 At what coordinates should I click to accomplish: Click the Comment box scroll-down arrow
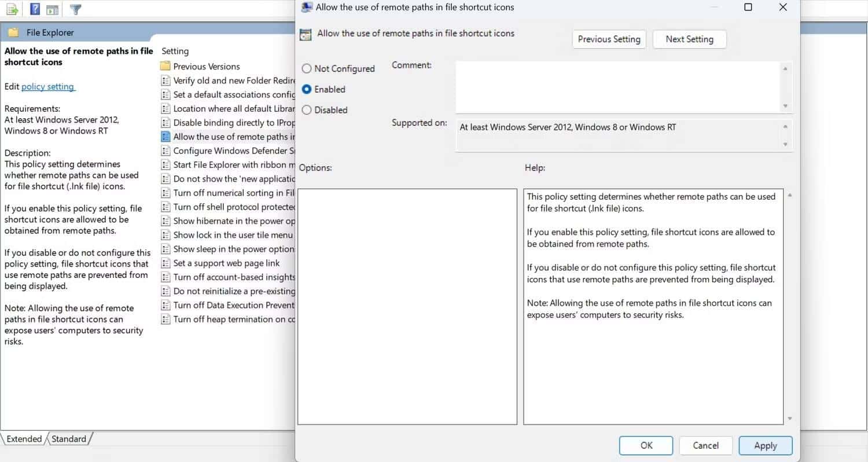coord(785,107)
